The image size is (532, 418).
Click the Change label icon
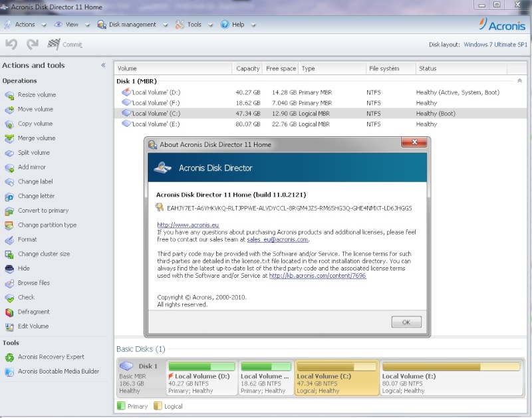(x=9, y=181)
